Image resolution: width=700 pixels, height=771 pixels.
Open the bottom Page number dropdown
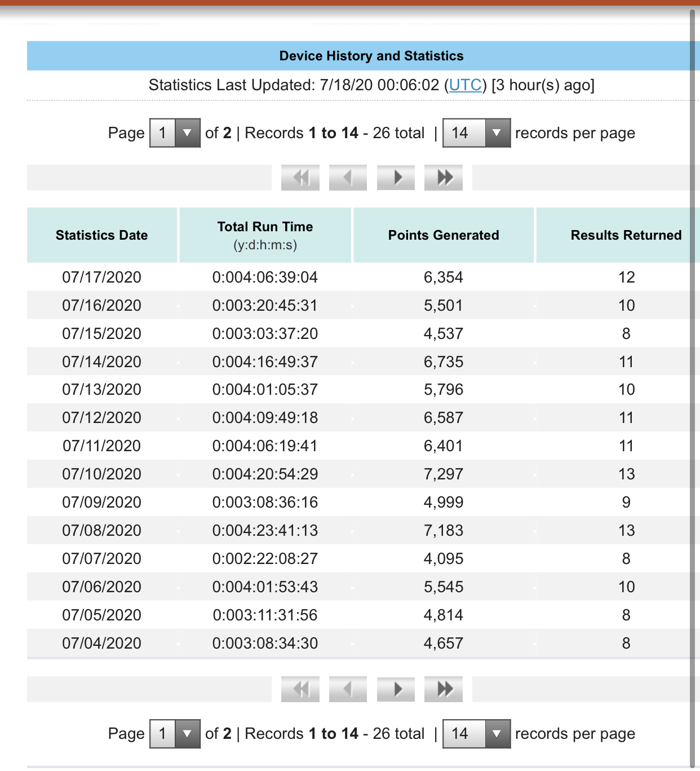[x=175, y=734]
